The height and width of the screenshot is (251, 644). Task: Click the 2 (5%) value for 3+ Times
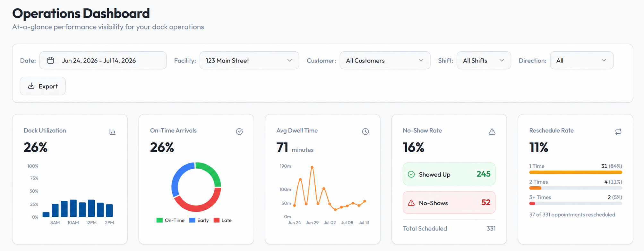click(615, 197)
